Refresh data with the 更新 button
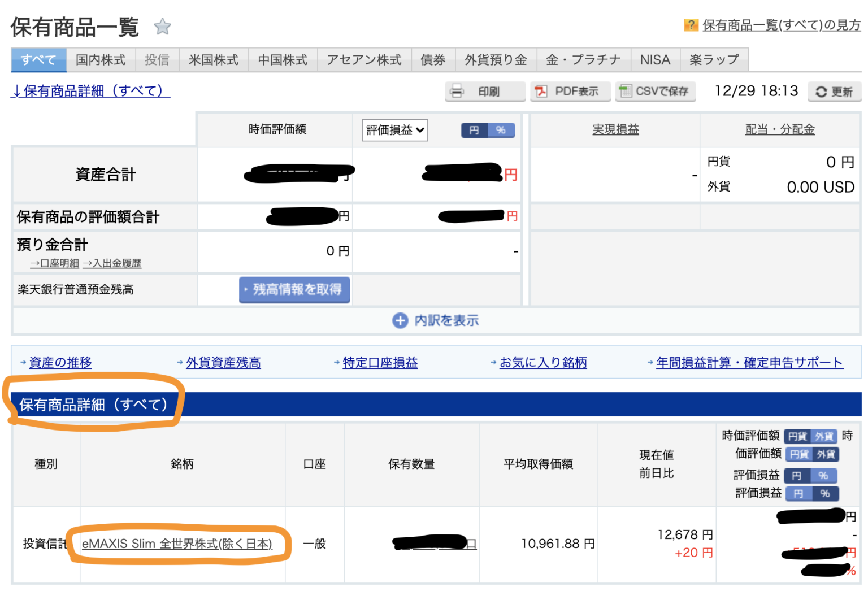This screenshot has height=591, width=868. point(834,92)
